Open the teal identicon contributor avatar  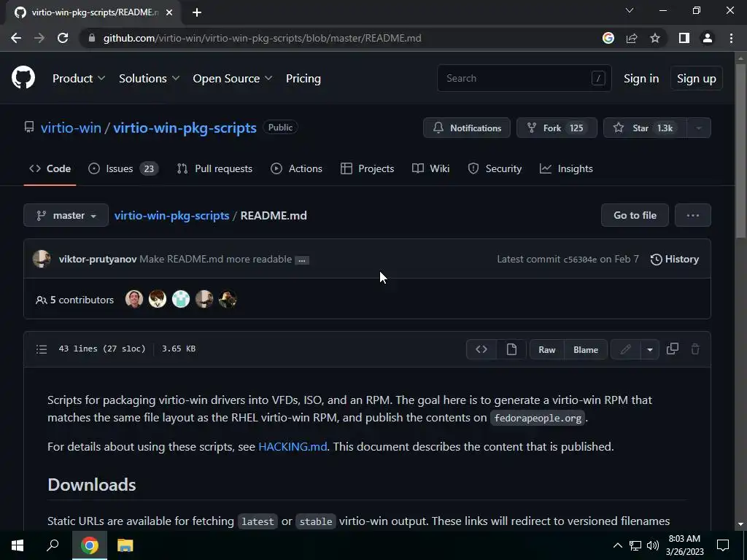pyautogui.click(x=181, y=299)
